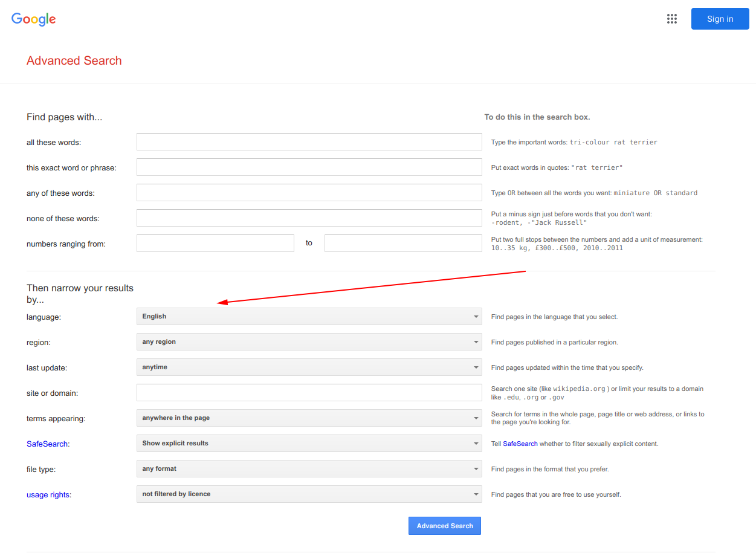Image resolution: width=756 pixels, height=559 pixels.
Task: Click into the any of these words field
Action: pos(309,193)
